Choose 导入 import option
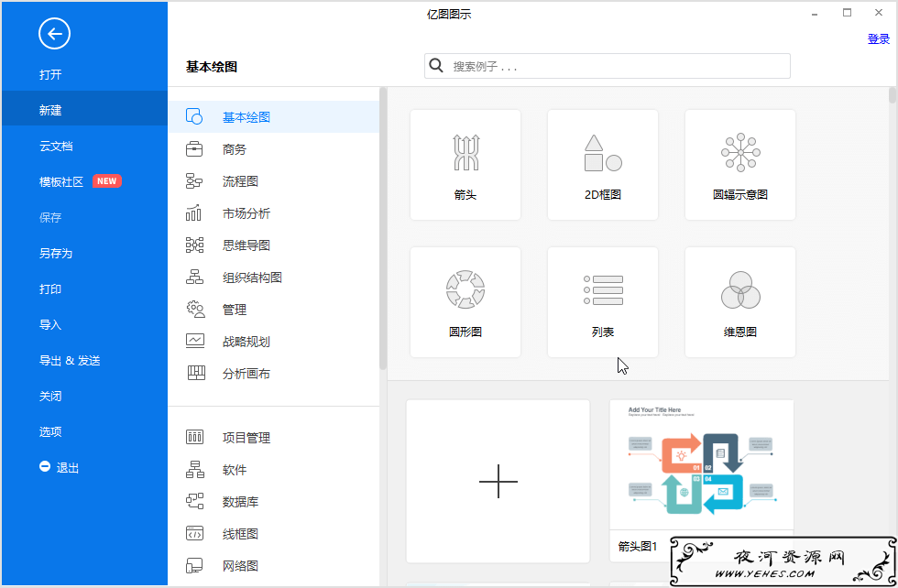This screenshot has height=588, width=898. (x=50, y=324)
